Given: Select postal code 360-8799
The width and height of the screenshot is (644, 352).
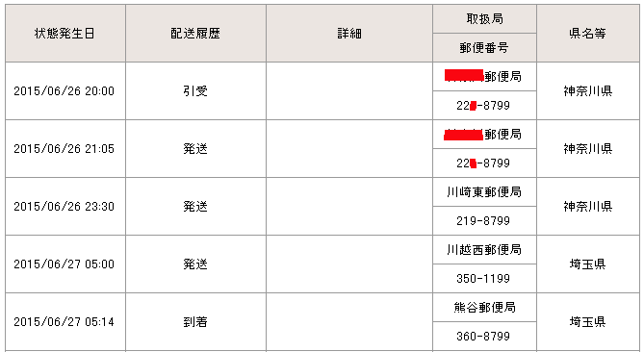Looking at the screenshot, I should pyautogui.click(x=484, y=336).
